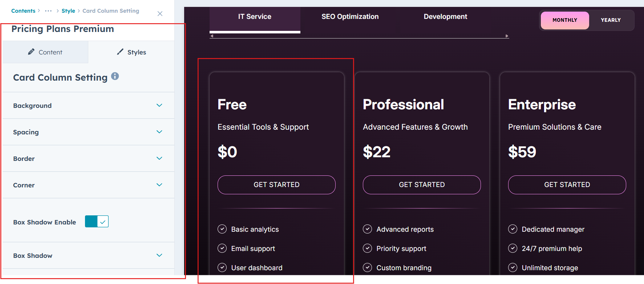Click the checkmark icon beside Dedicated manager
This screenshot has width=644, height=284.
(513, 229)
